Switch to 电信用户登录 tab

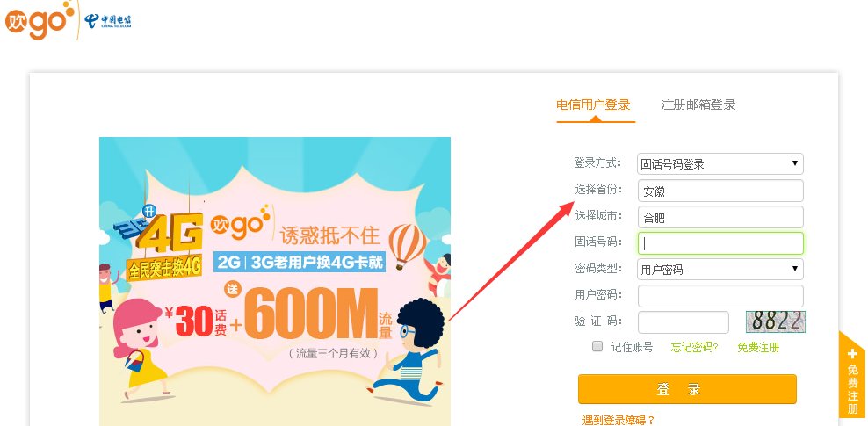(593, 105)
